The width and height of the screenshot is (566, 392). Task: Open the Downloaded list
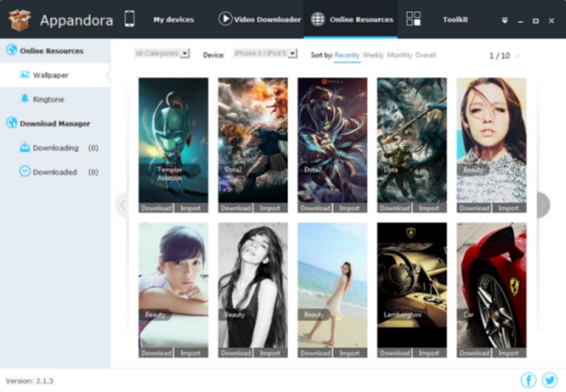pos(55,172)
